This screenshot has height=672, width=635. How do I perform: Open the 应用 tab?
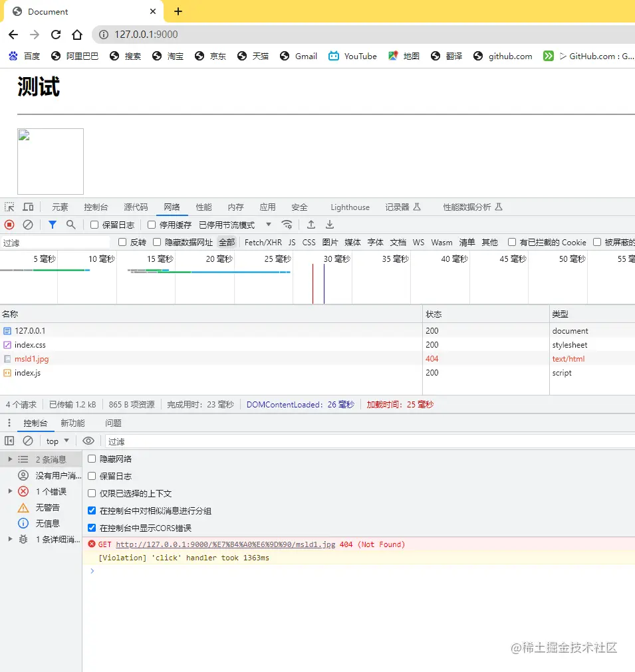[267, 207]
